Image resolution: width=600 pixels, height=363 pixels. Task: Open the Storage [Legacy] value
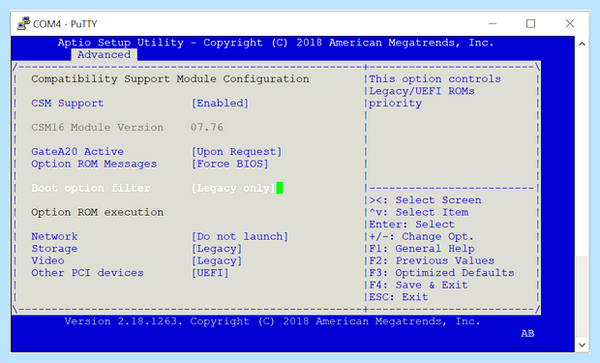[x=217, y=249]
